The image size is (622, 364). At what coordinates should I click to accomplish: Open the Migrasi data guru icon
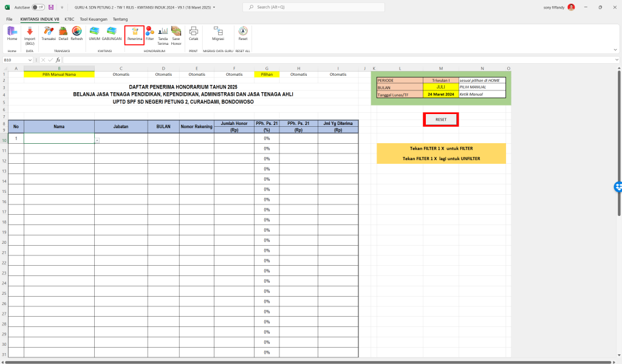click(x=218, y=34)
